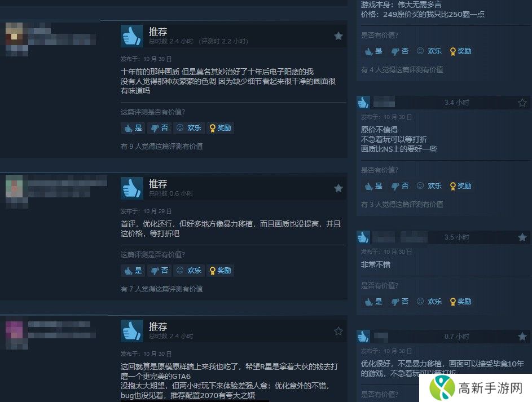Mark 欢乐 on the 非常不错 review
The width and height of the screenshot is (532, 402).
429,302
